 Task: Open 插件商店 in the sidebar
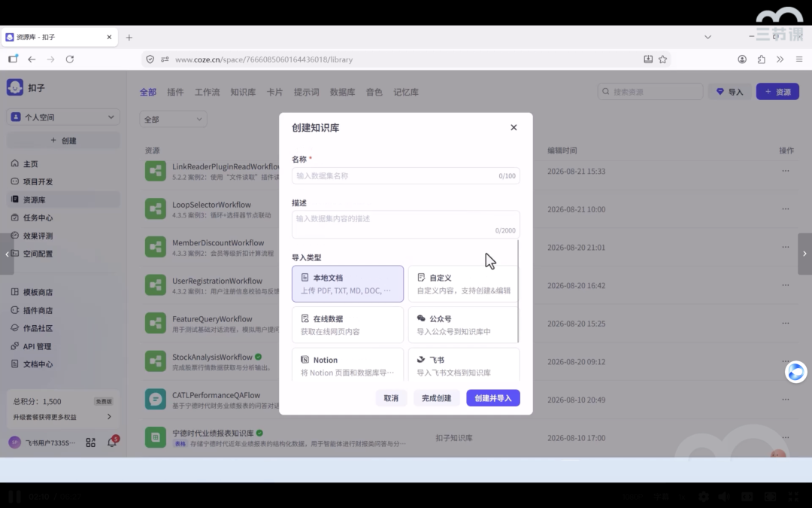pos(62,311)
